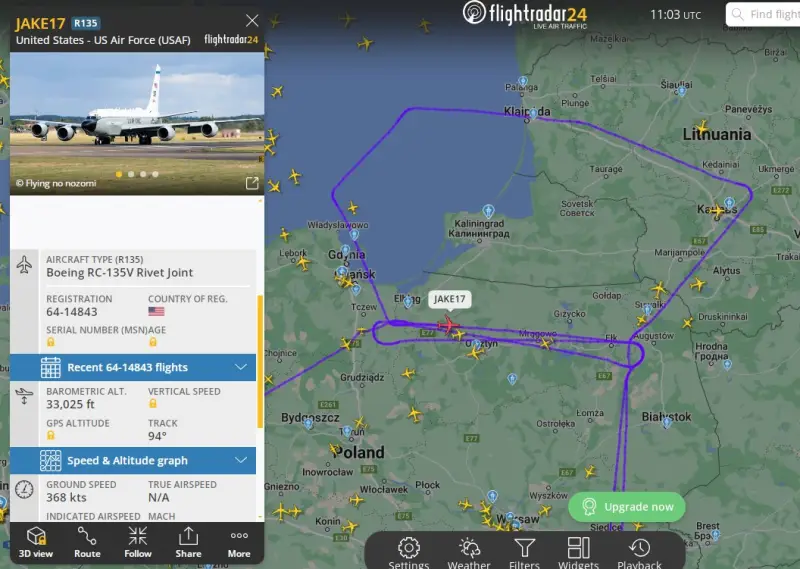The image size is (800, 569).
Task: Click the locked serial number padlock icon
Action: click(x=51, y=342)
